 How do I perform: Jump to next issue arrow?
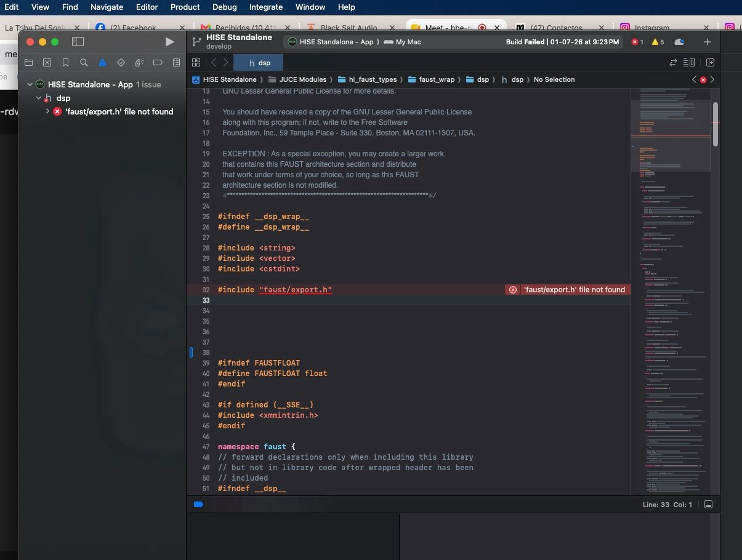click(712, 79)
